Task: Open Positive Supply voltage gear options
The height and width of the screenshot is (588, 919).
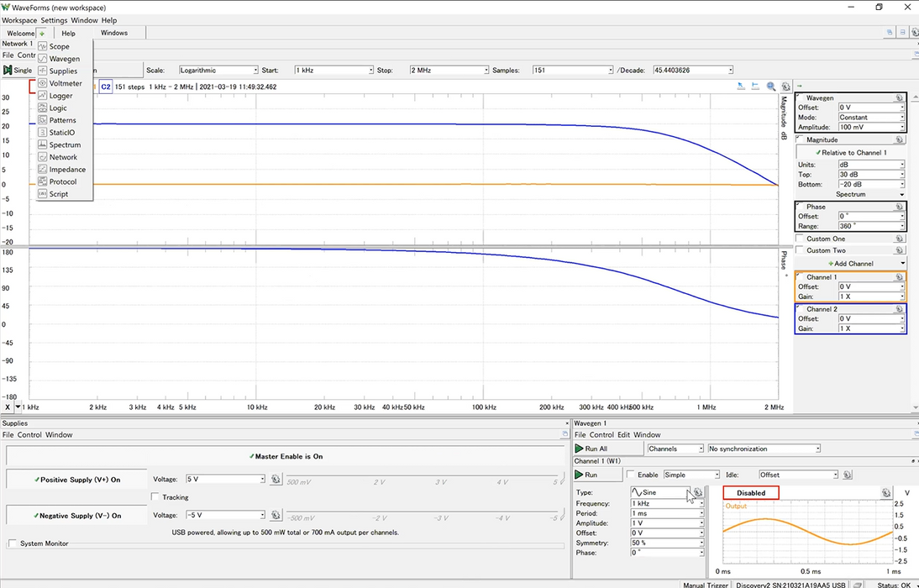Action: (276, 479)
